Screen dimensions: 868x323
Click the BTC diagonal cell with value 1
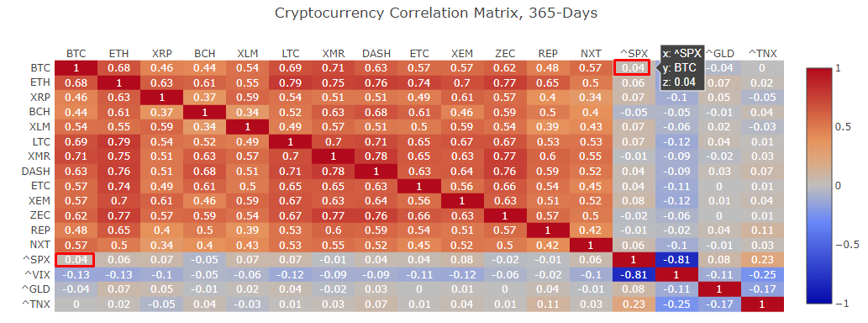(x=76, y=68)
